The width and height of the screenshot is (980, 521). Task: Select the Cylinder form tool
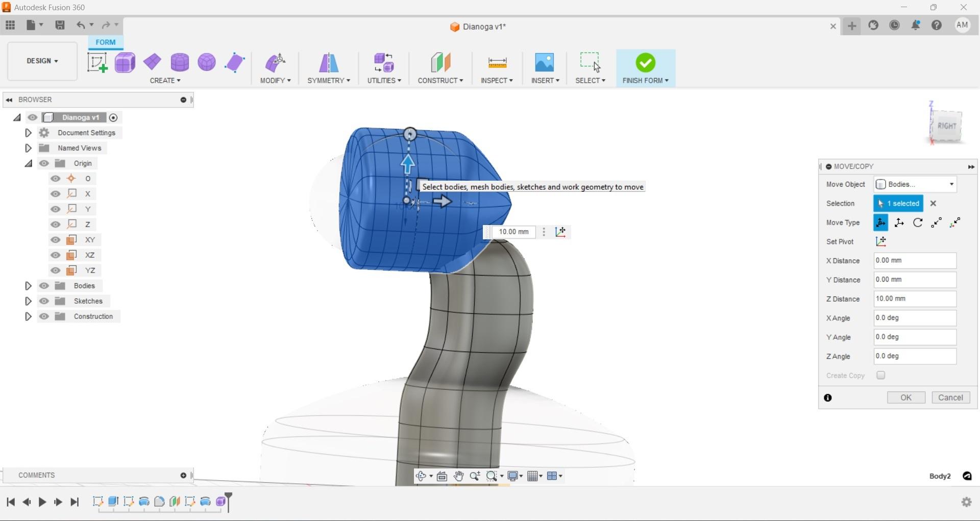(180, 62)
